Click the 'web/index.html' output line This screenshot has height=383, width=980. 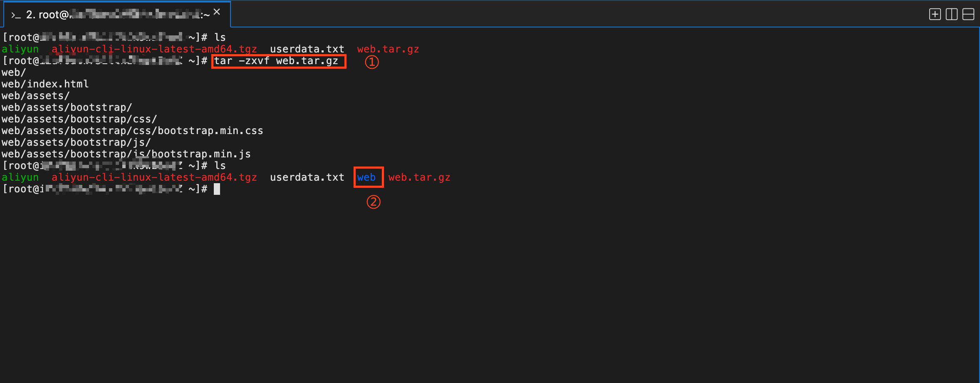click(45, 84)
